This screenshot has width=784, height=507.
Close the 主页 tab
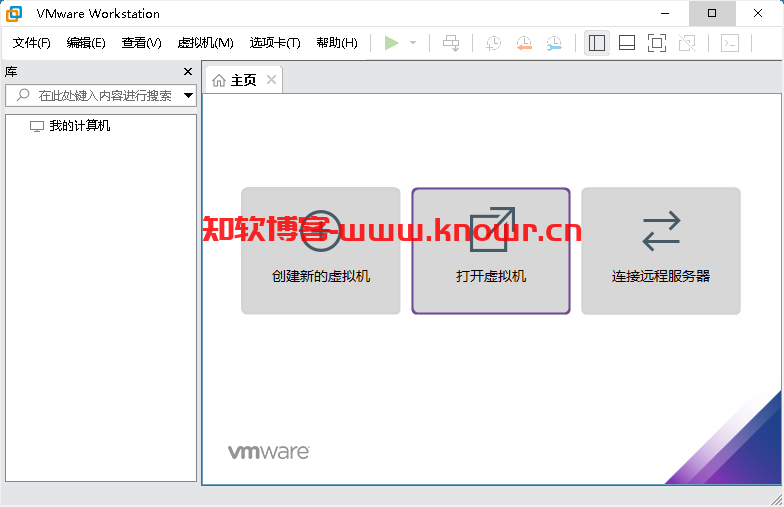click(272, 80)
